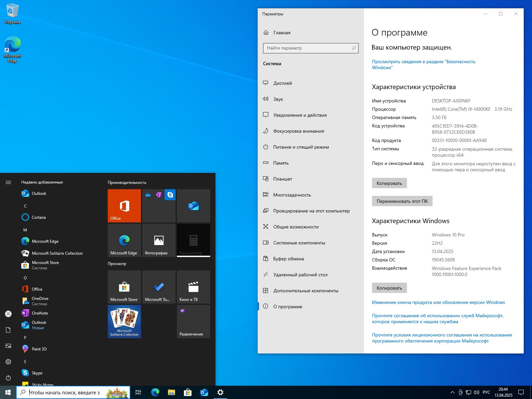Open Microsoft Store tile
The image size is (532, 399).
click(124, 287)
